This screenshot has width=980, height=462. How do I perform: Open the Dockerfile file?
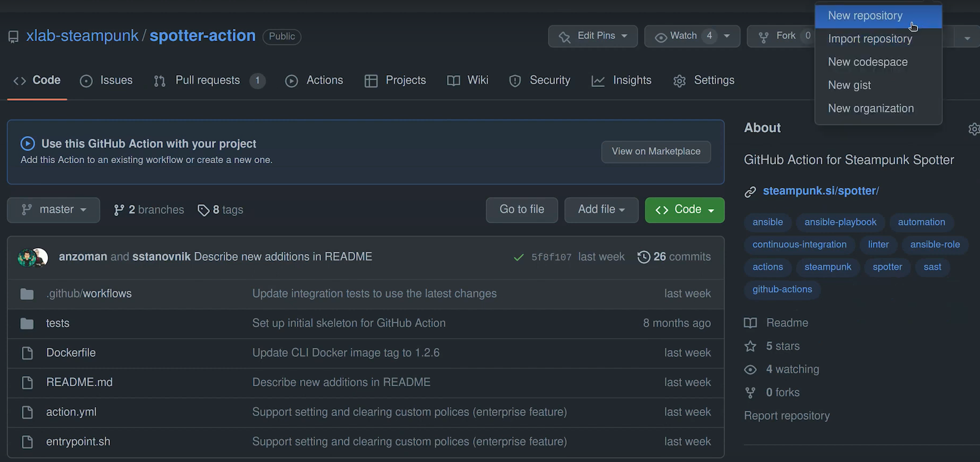[71, 353]
